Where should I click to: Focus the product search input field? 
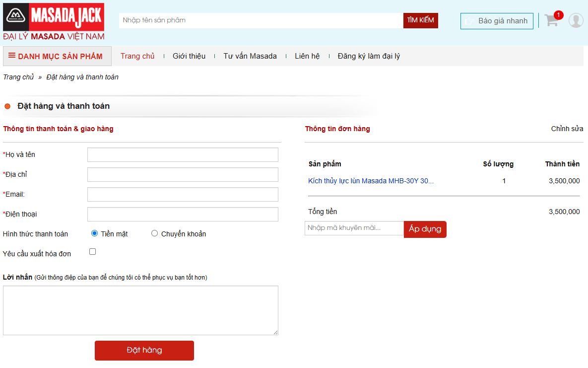(x=261, y=20)
